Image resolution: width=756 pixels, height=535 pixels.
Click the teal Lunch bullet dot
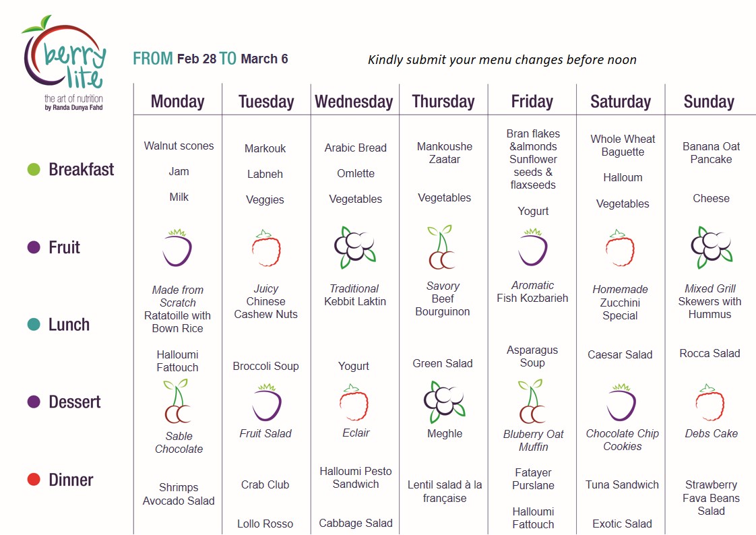tap(34, 324)
